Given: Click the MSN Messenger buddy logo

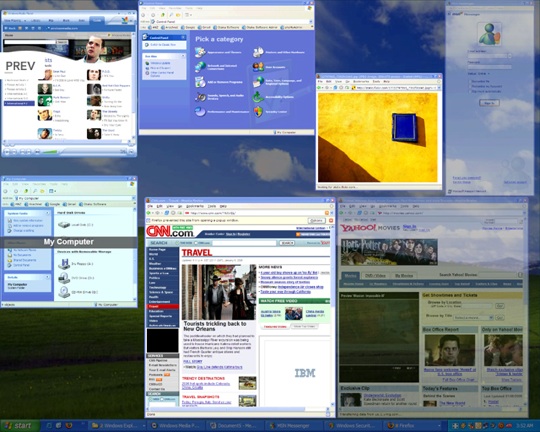Looking at the screenshot, I should (x=489, y=34).
